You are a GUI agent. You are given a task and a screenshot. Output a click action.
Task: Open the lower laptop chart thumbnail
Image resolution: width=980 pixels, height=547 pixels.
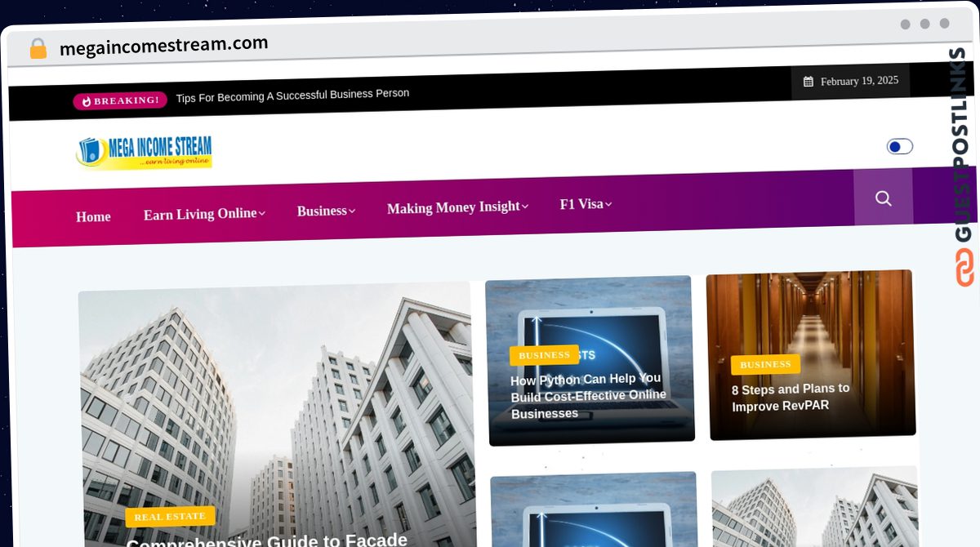(594, 510)
